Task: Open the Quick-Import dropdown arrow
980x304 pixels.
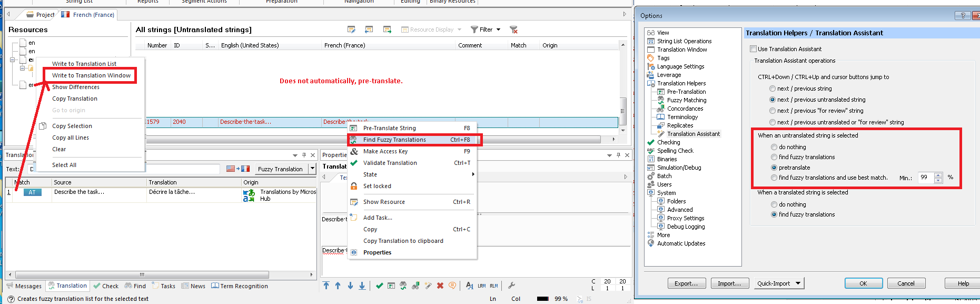Action: tap(798, 283)
